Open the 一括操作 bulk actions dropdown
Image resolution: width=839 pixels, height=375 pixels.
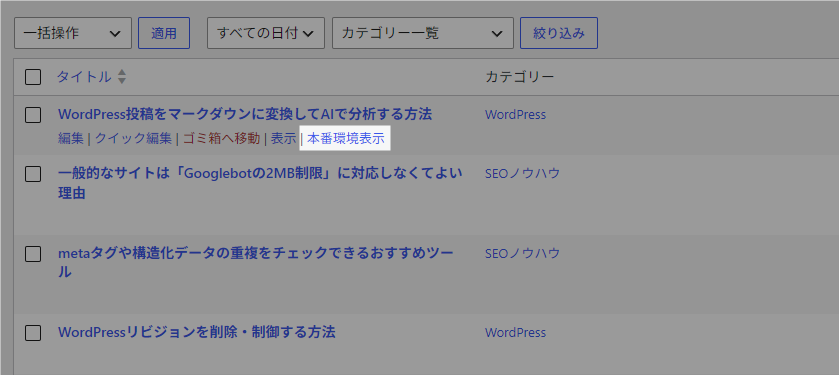[73, 33]
